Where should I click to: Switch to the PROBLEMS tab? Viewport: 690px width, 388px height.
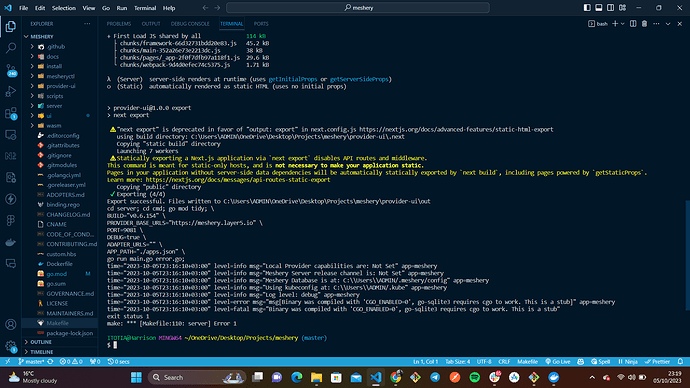click(119, 24)
